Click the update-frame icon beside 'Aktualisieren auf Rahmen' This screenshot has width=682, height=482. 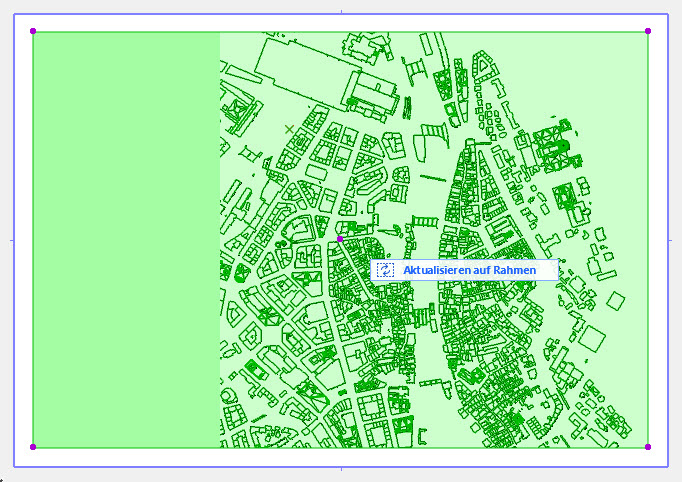[385, 270]
